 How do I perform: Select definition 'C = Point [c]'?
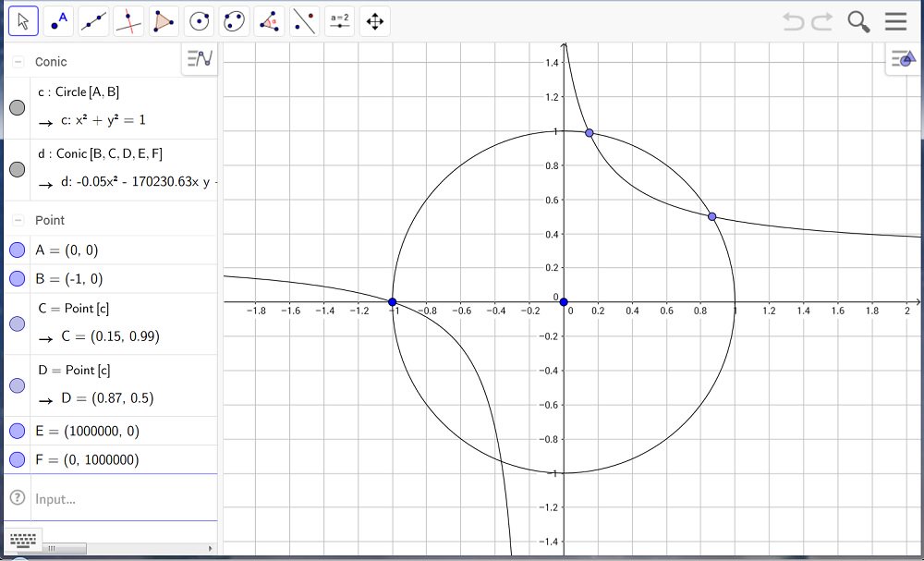point(73,308)
